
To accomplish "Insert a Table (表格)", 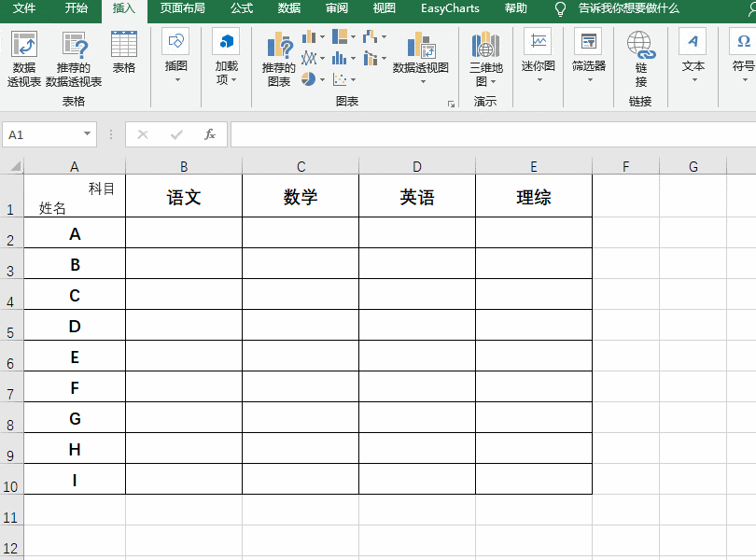I will coord(124,52).
